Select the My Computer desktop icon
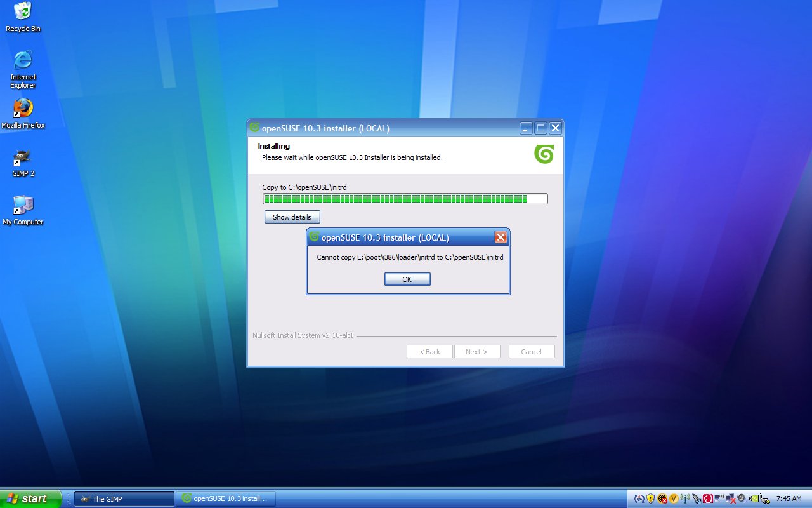Screen dimensions: 812x508 pyautogui.click(x=23, y=211)
